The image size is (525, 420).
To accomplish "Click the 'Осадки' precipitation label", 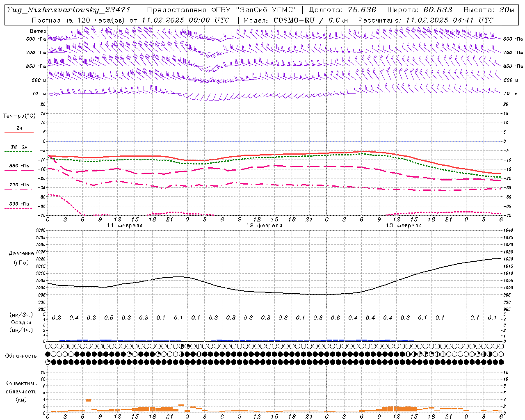I will (x=21, y=322).
